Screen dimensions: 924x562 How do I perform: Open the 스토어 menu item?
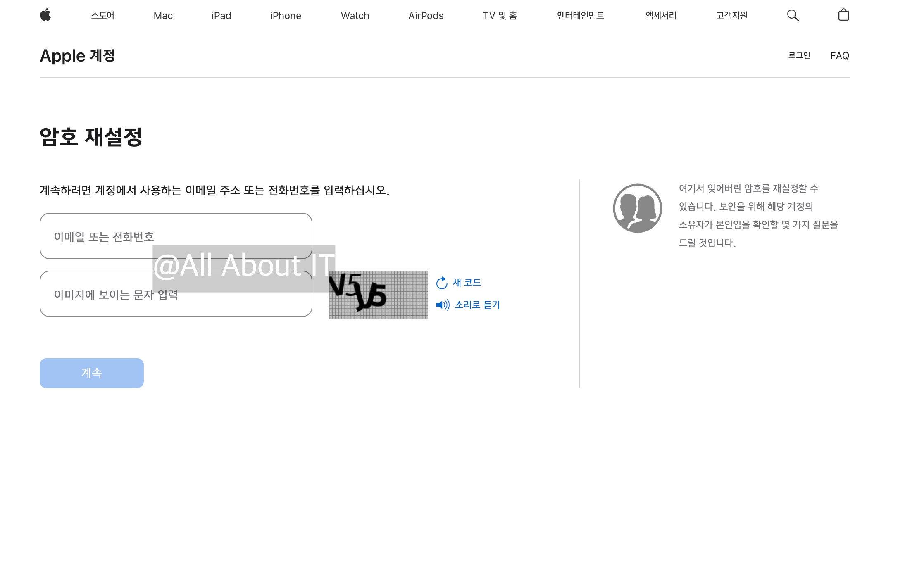point(102,16)
